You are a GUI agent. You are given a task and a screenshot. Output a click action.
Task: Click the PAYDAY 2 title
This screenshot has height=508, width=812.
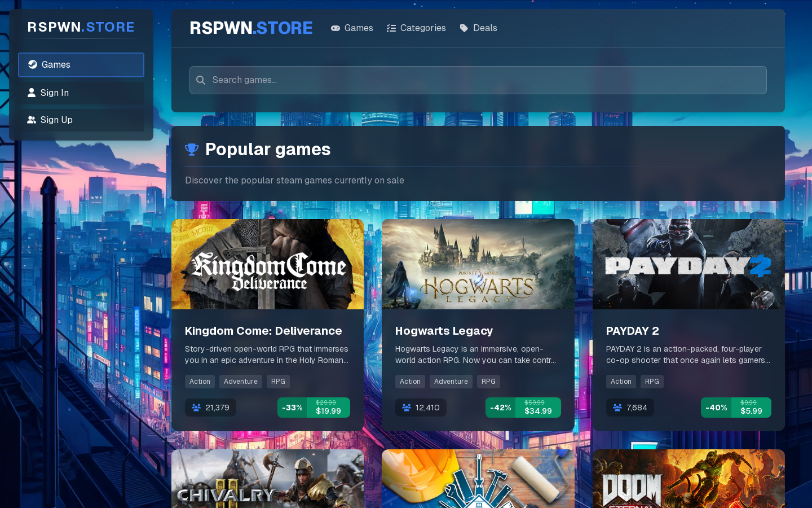tap(633, 331)
